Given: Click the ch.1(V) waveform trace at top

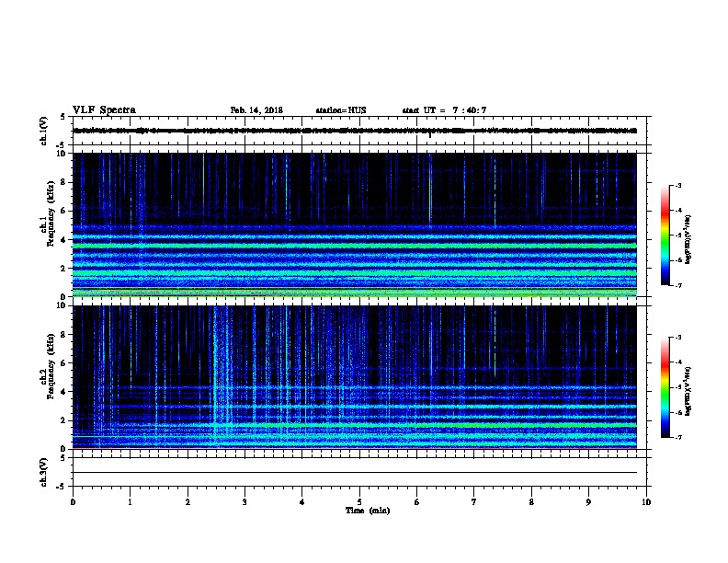Looking at the screenshot, I should (x=355, y=131).
